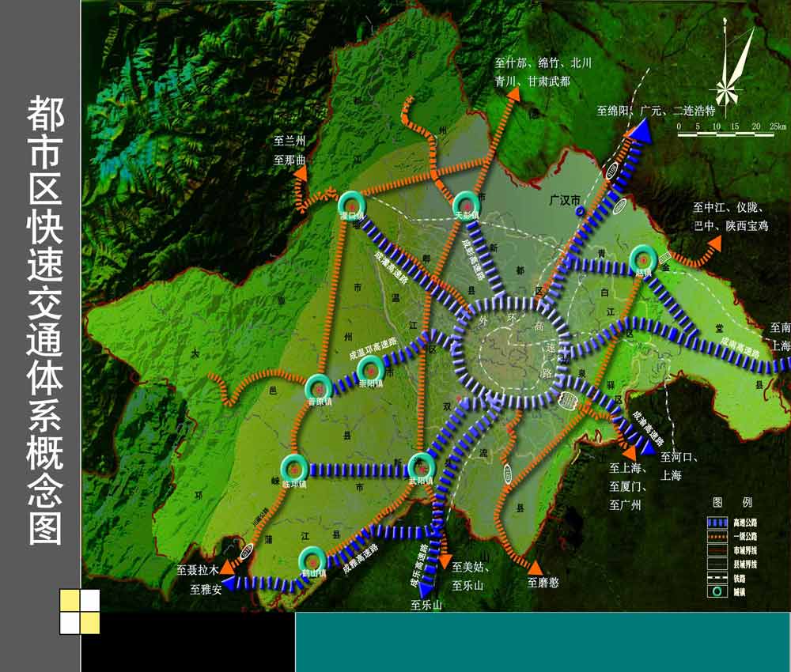Select the 崇阳镇 town circle marker
Screen dimensions: 791x672
(369, 369)
